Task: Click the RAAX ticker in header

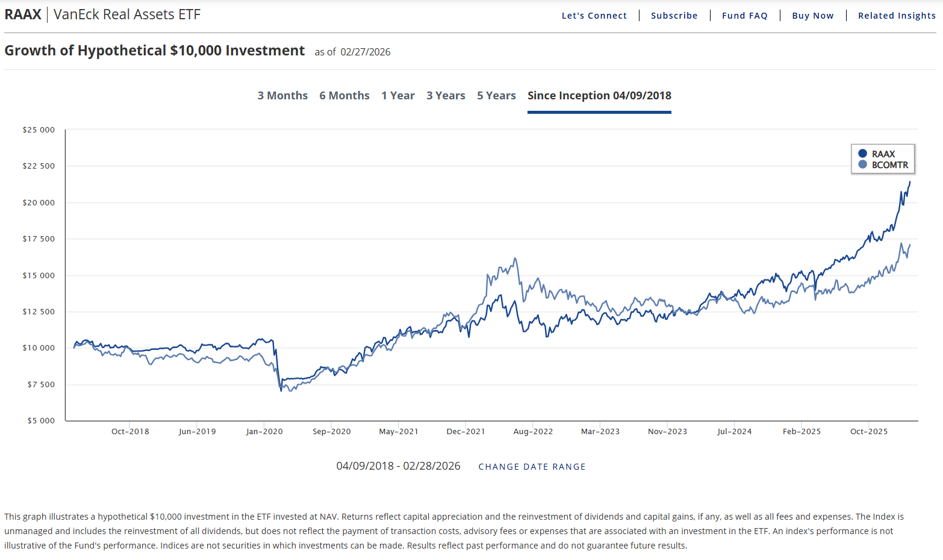Action: (x=23, y=14)
